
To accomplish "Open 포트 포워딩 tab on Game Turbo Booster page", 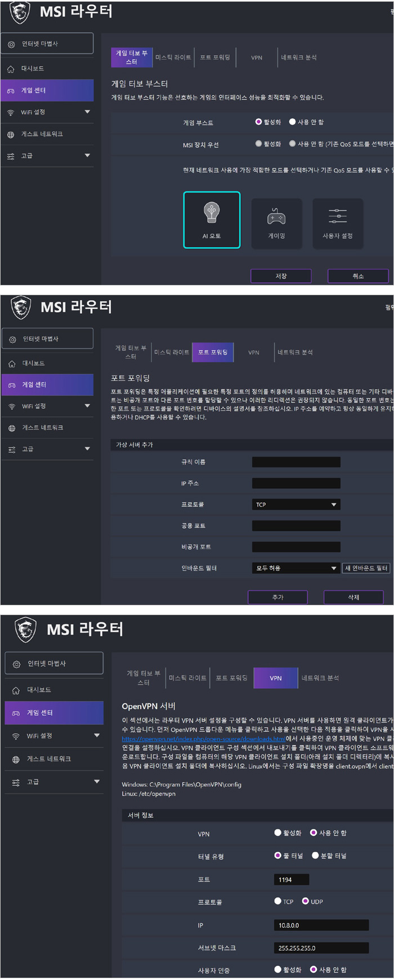I will 215,57.
